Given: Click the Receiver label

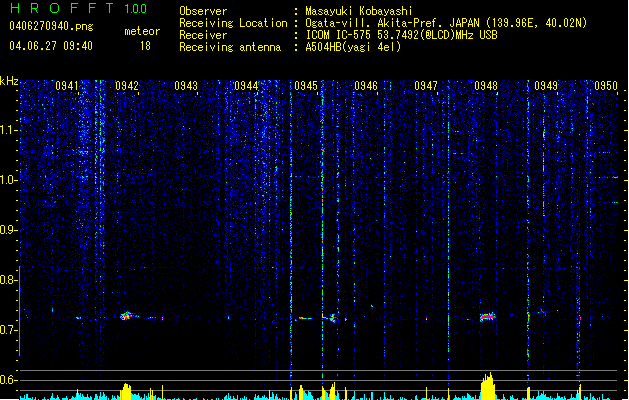Looking at the screenshot, I should tap(203, 35).
